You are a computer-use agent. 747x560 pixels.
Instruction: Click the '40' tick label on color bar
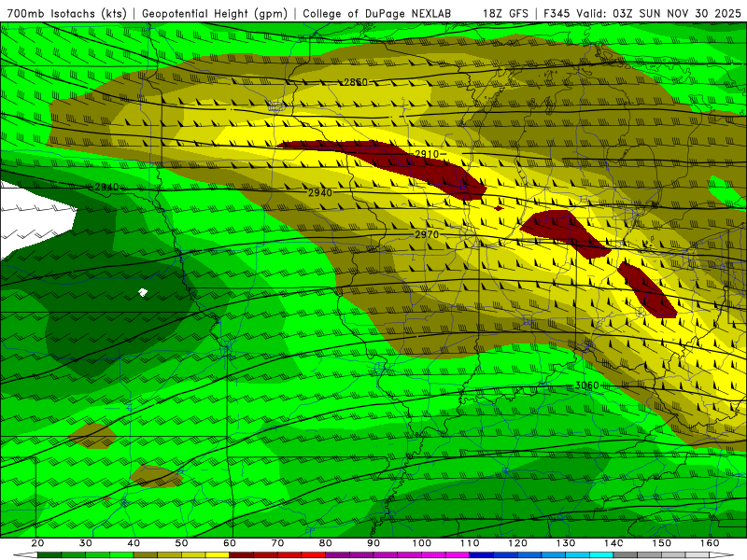[x=134, y=543]
